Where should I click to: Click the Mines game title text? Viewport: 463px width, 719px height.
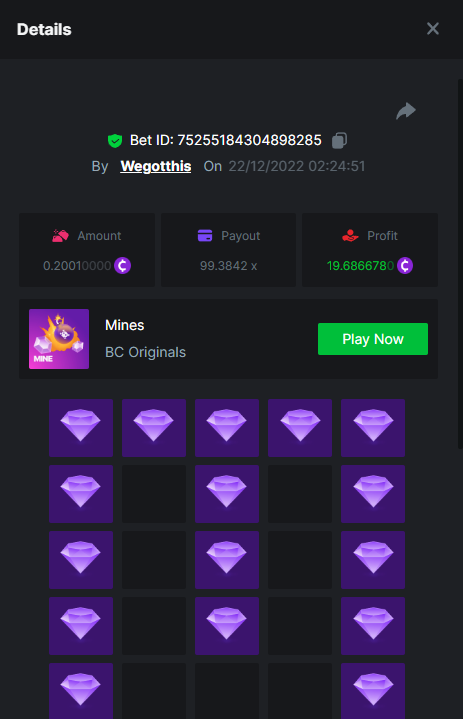[x=125, y=325]
